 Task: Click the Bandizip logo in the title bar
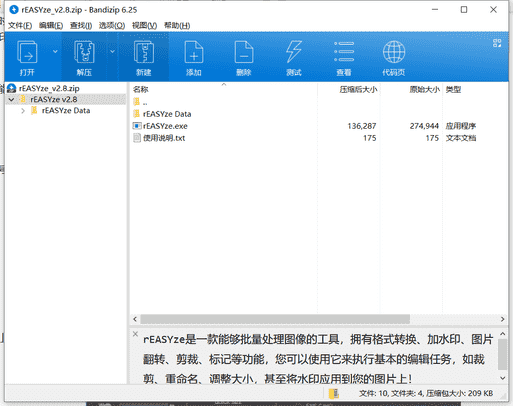pos(14,10)
